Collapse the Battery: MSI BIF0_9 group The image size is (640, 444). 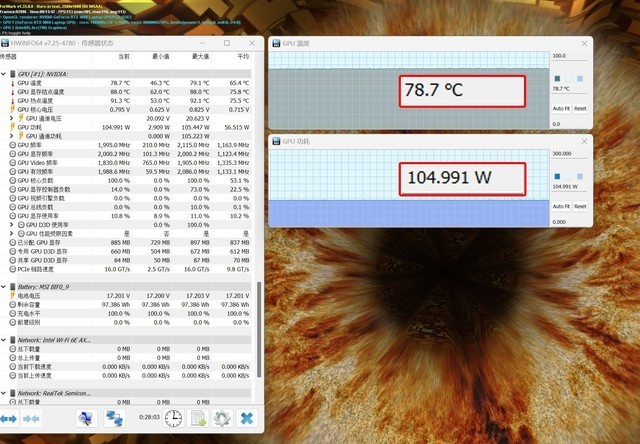[3, 287]
